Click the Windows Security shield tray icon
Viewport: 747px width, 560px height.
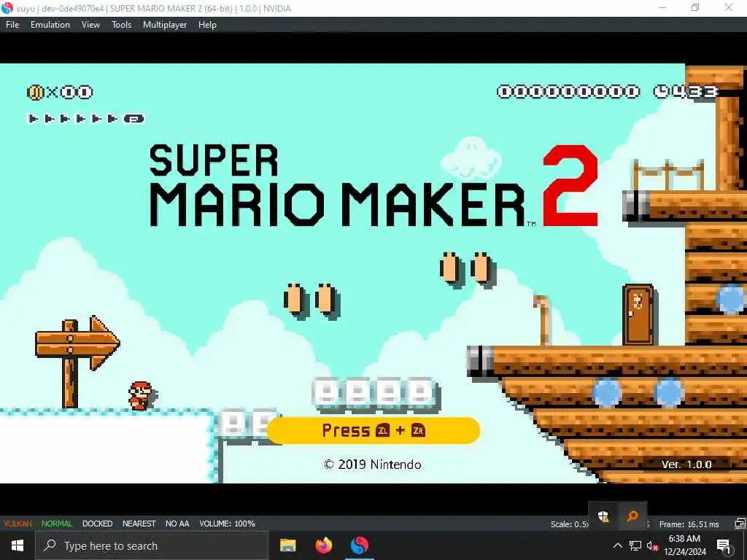click(x=603, y=516)
